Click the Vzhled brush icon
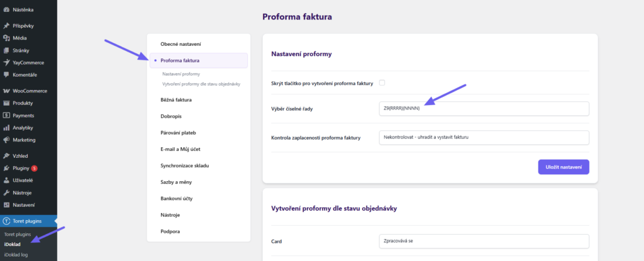644x261 pixels. click(6, 156)
